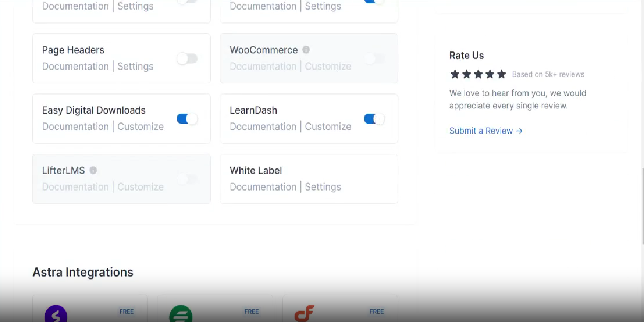Toggle the LifterLMS module switch

click(x=187, y=179)
